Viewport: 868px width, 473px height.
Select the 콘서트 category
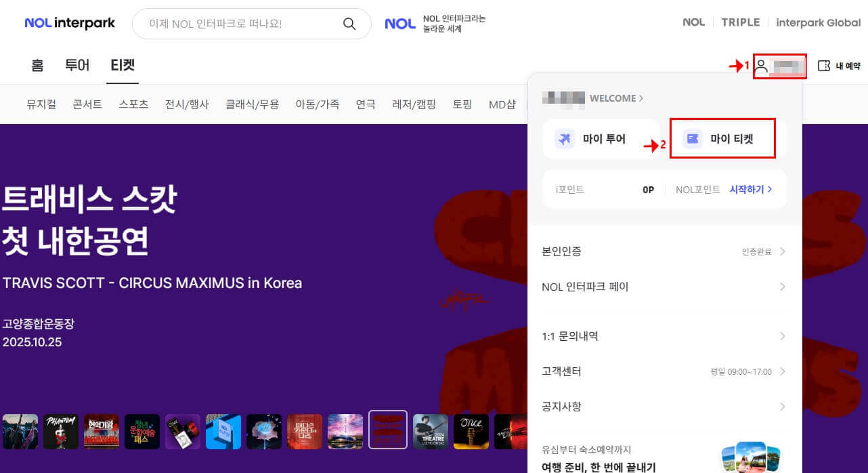[87, 104]
